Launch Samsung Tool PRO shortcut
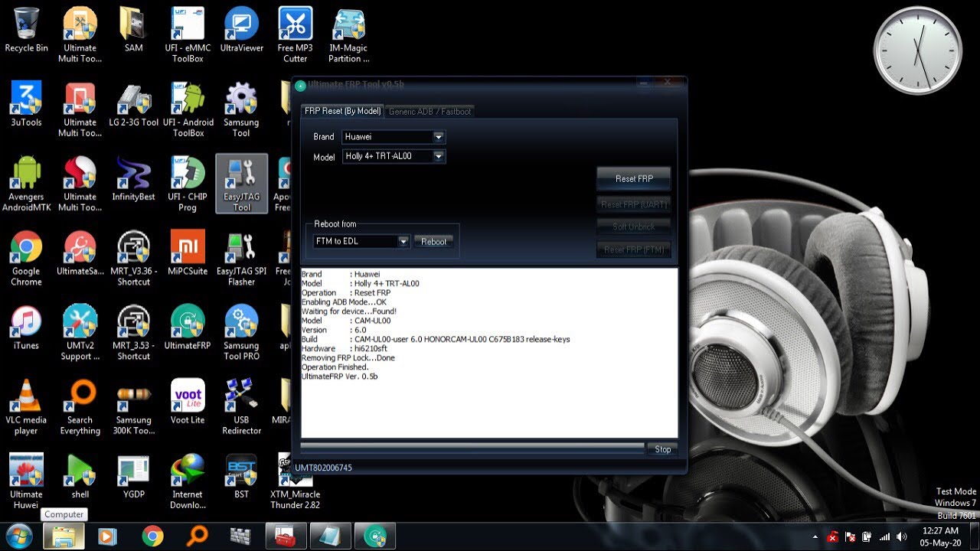The image size is (980, 551). click(241, 332)
